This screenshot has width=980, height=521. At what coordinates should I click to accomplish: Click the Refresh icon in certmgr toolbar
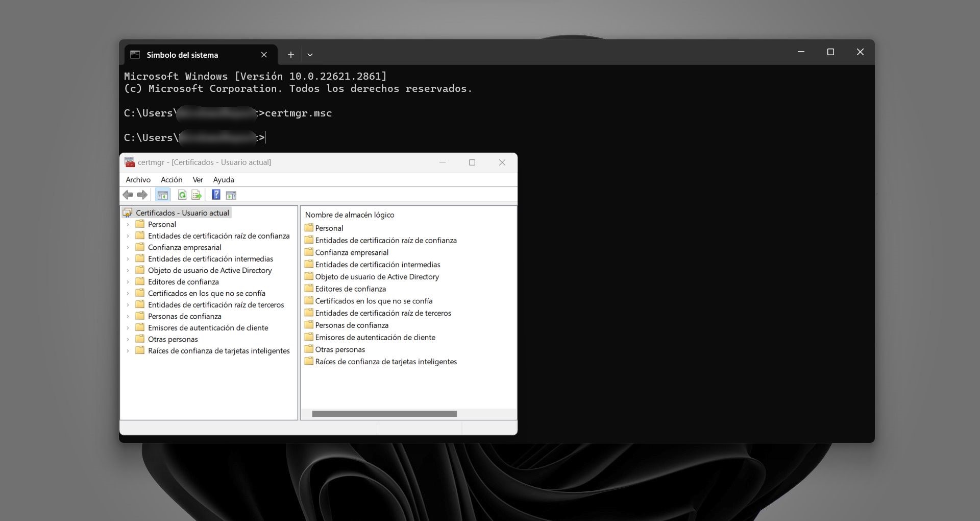[x=182, y=195]
